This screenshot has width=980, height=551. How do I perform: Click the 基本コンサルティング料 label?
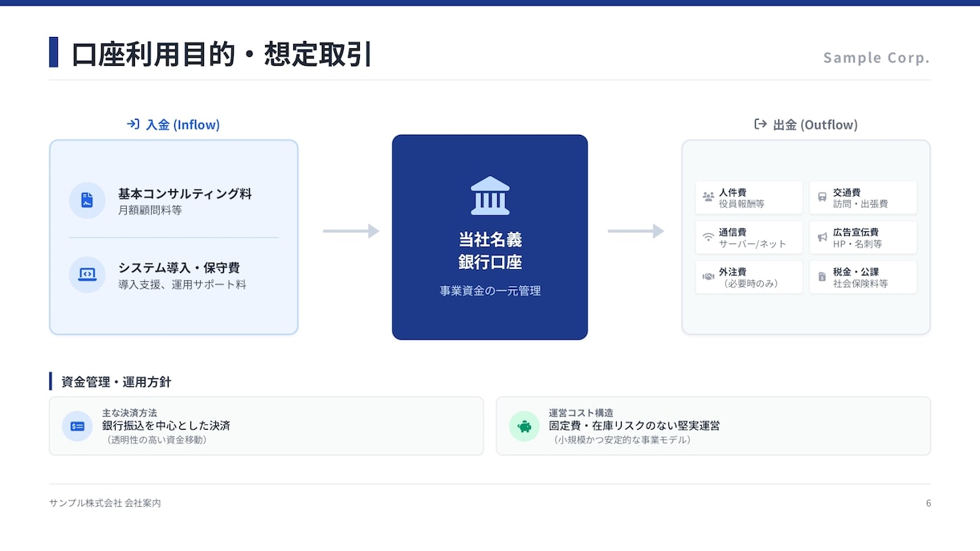[185, 194]
